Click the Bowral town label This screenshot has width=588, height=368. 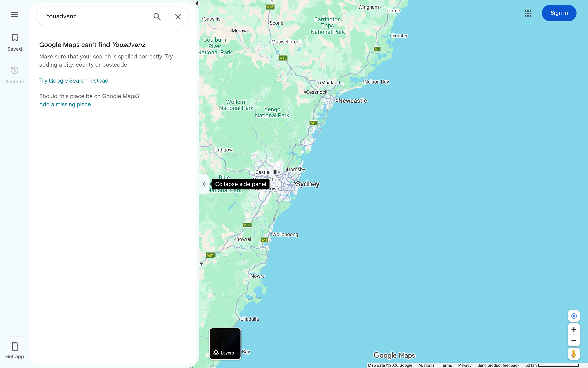244,239
